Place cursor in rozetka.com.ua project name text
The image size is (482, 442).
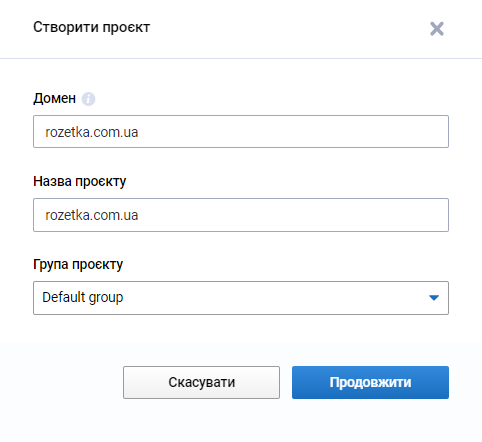(x=92, y=215)
